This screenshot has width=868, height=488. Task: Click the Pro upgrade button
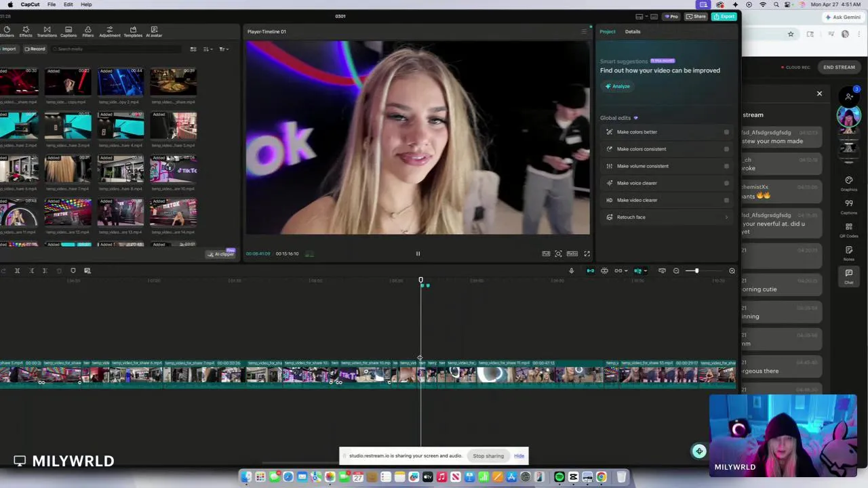[x=671, y=16]
